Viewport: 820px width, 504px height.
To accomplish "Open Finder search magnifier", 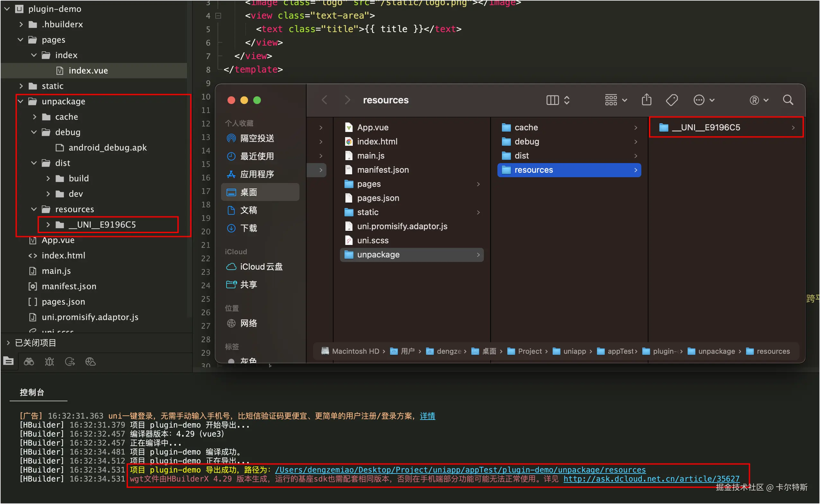I will tap(788, 100).
